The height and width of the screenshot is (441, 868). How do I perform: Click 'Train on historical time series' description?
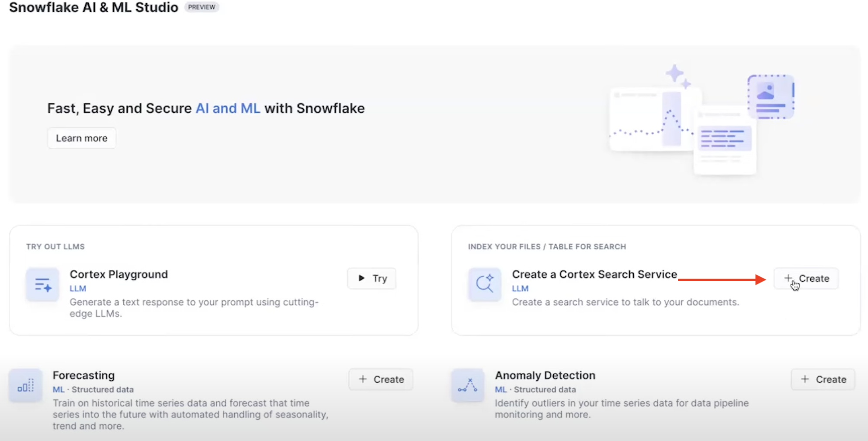coord(191,414)
